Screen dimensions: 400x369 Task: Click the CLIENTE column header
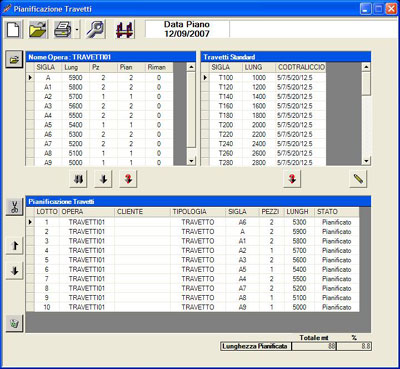click(142, 212)
